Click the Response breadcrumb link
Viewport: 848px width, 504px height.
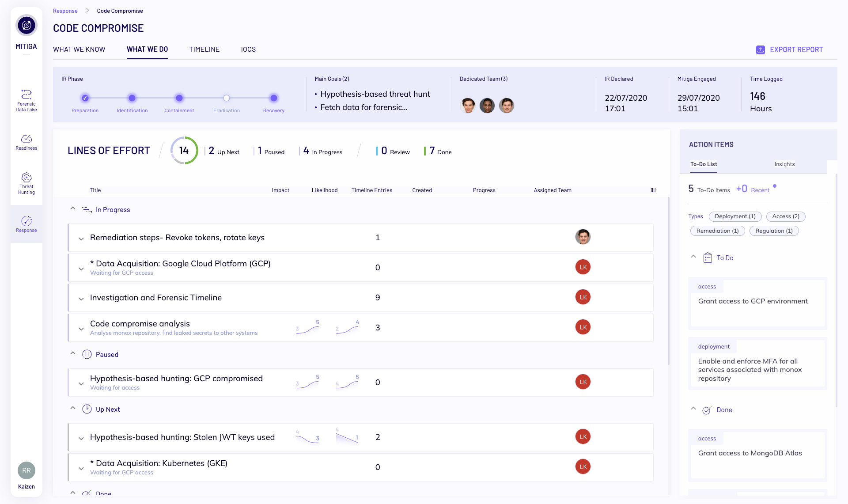click(65, 11)
